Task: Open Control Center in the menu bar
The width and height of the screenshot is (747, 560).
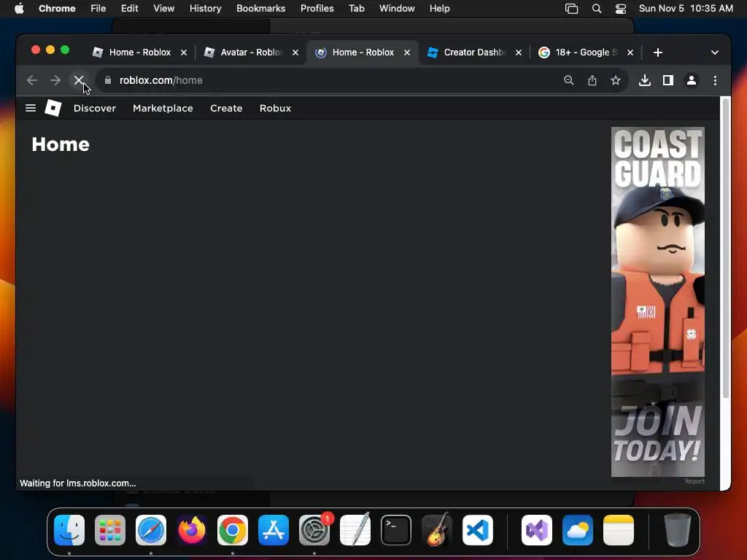Action: coord(620,9)
